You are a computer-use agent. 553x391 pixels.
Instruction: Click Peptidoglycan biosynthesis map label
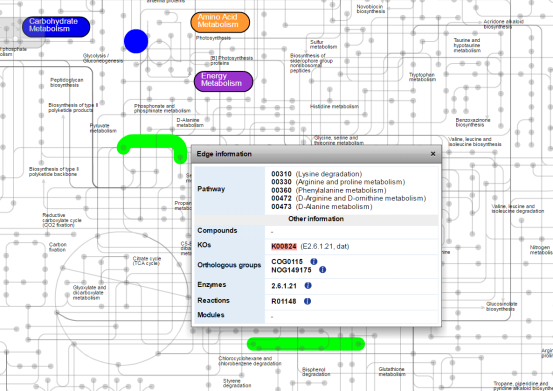67,83
